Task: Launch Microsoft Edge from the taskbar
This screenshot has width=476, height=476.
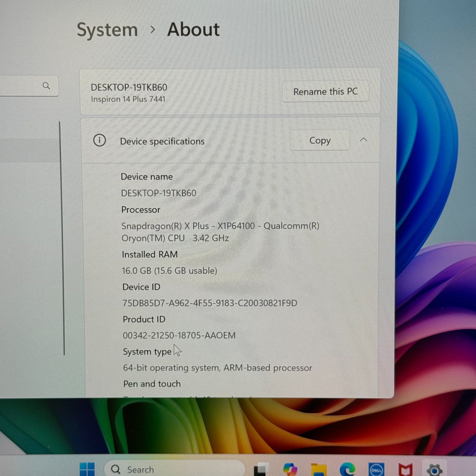Action: click(348, 469)
